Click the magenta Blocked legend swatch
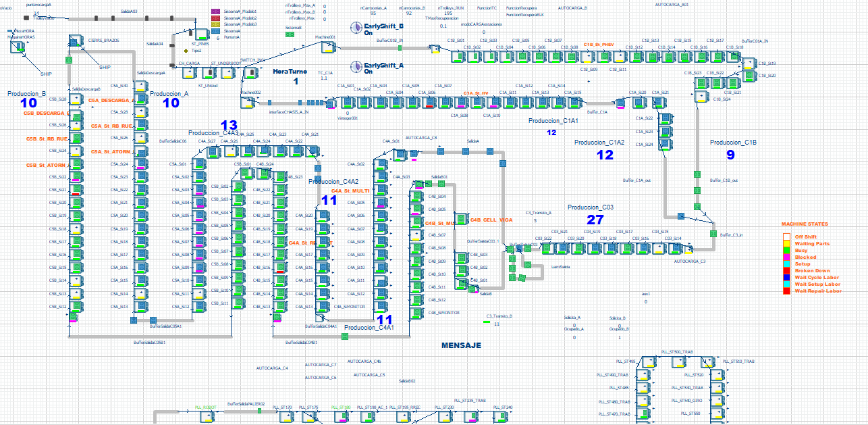 pos(786,257)
